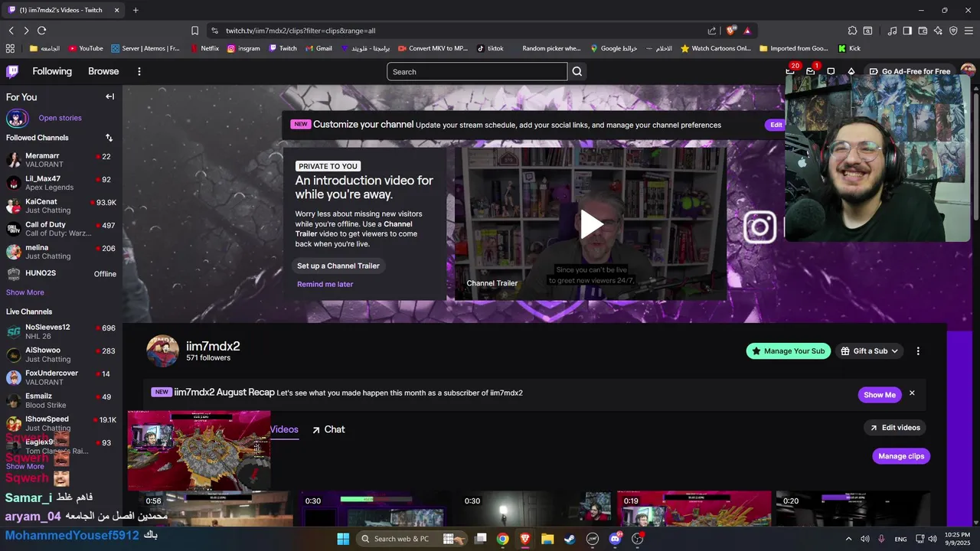Open a new browser tab
The width and height of the screenshot is (980, 551).
136,10
